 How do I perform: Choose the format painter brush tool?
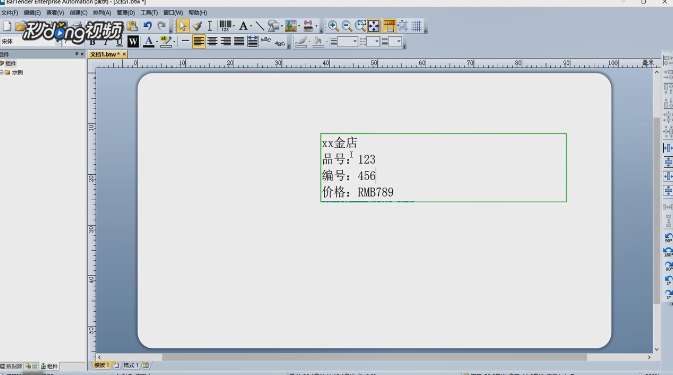[x=197, y=26]
